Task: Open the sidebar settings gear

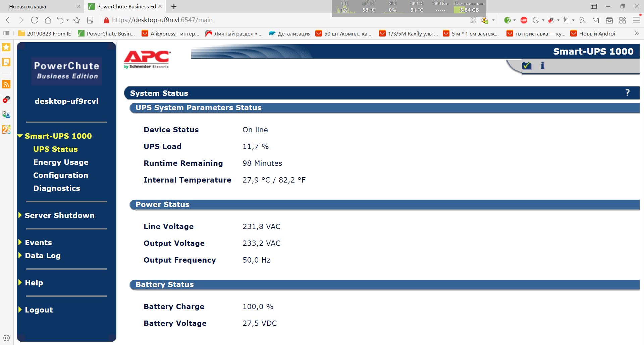Action: click(x=6, y=338)
